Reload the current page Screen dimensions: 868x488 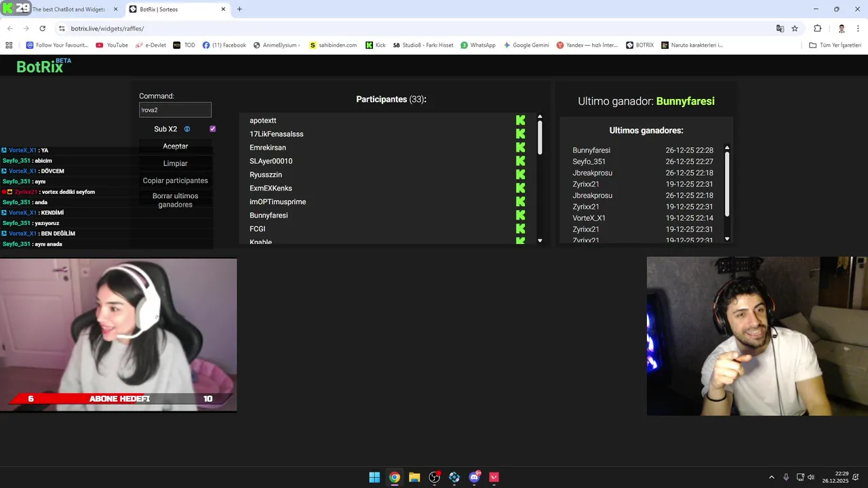43,28
